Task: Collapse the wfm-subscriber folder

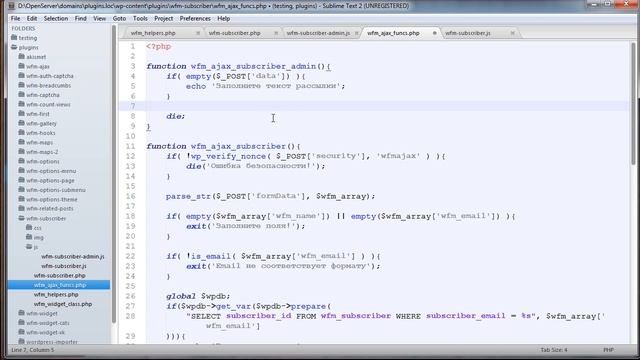Action: pos(22,218)
